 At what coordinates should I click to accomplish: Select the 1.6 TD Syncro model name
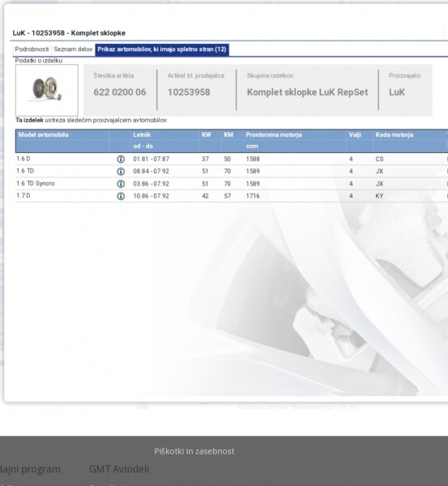click(36, 184)
